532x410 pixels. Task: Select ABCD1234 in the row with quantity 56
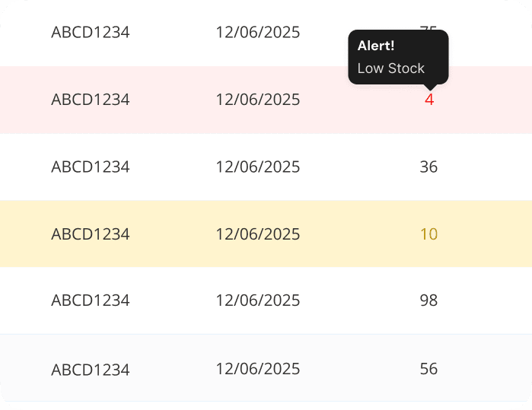tap(91, 370)
